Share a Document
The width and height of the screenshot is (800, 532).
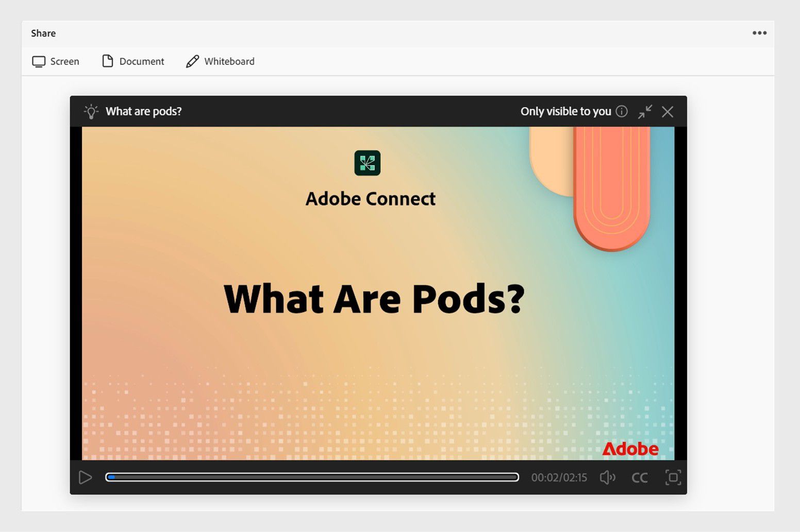point(133,61)
